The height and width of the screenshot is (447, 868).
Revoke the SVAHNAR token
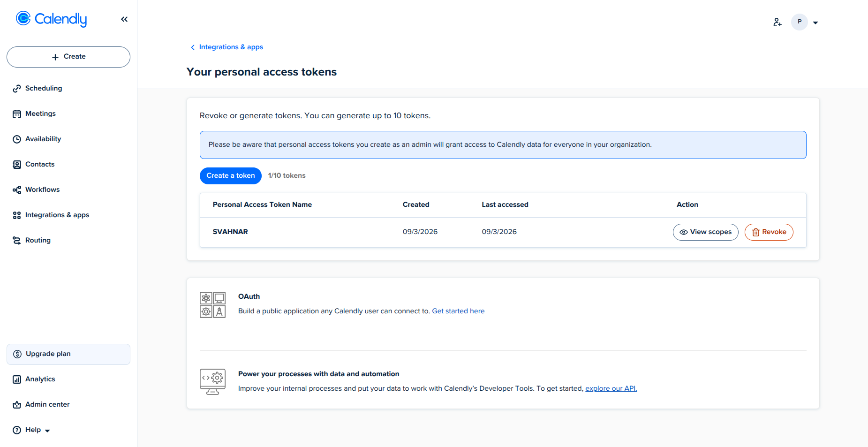[x=769, y=232]
